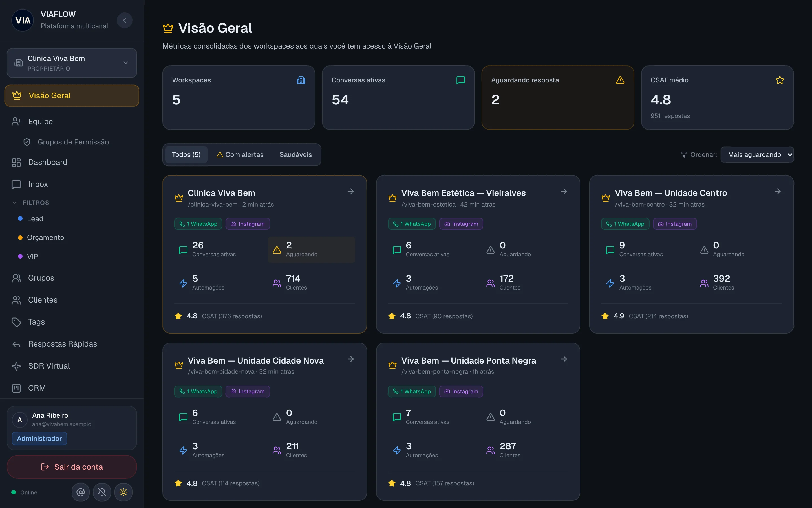This screenshot has width=812, height=508.
Task: Click the Sair da conta button
Action: click(72, 467)
